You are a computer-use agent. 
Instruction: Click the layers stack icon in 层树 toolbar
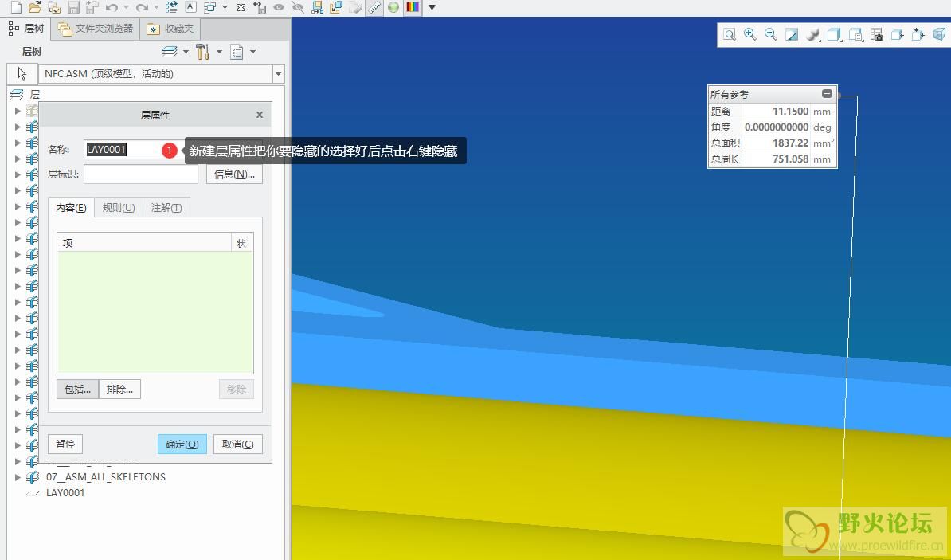click(170, 52)
